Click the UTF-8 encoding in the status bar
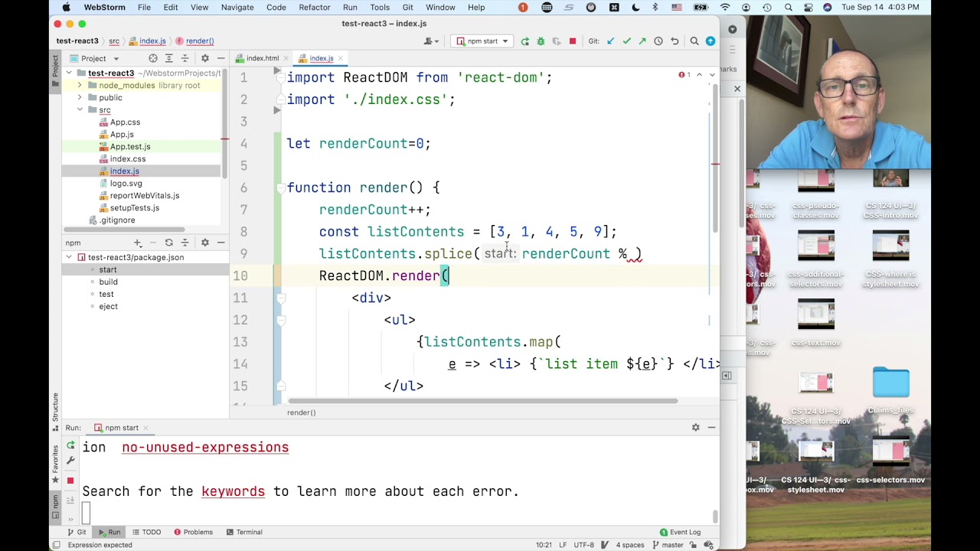The height and width of the screenshot is (551, 980). [x=583, y=545]
